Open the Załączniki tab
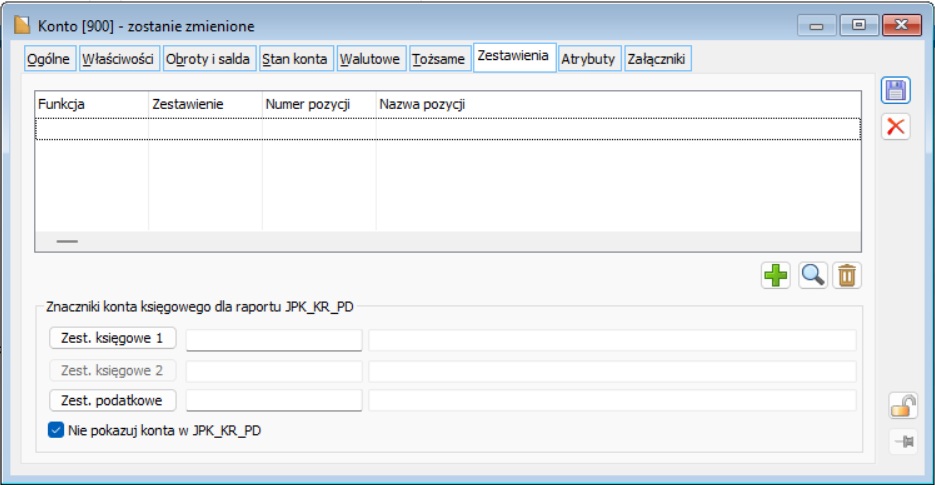The width and height of the screenshot is (935, 485). [656, 59]
